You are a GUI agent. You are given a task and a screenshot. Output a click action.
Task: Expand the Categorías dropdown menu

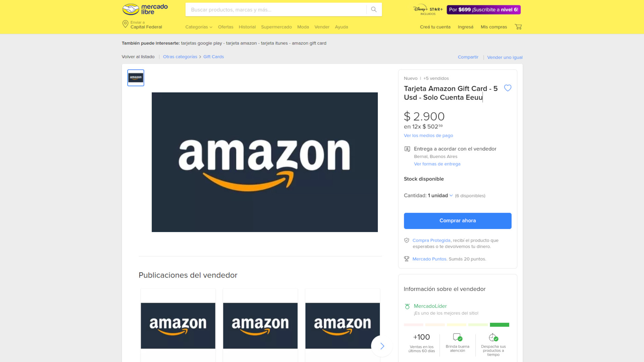click(x=199, y=27)
